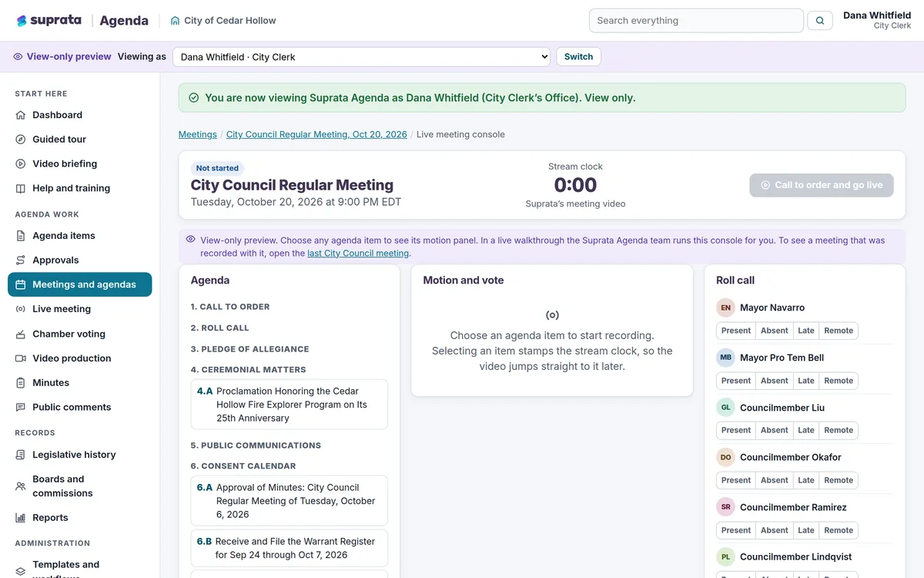The height and width of the screenshot is (578, 924).
Task: Click the Chamber voting icon
Action: click(21, 334)
